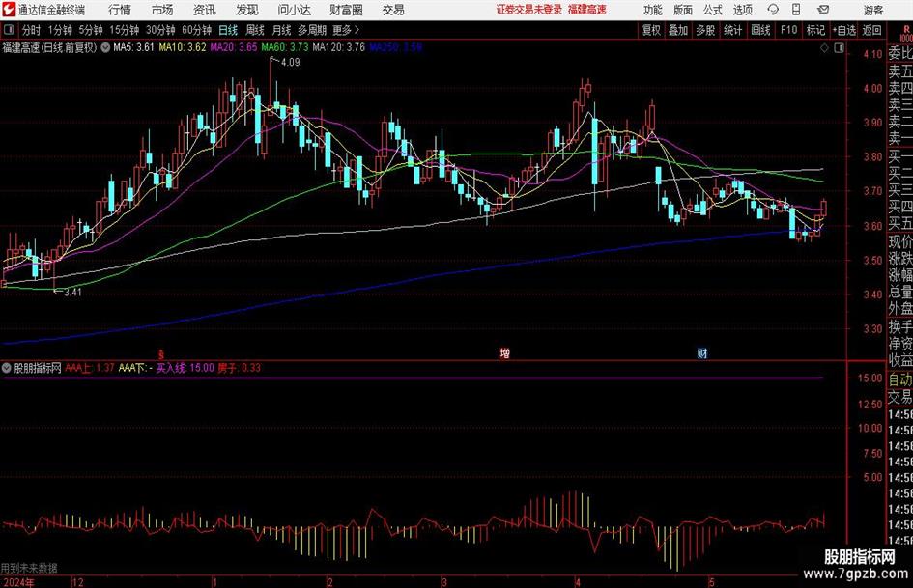Open the 选项 menu
Screen dimensions: 913x588
click(x=742, y=10)
